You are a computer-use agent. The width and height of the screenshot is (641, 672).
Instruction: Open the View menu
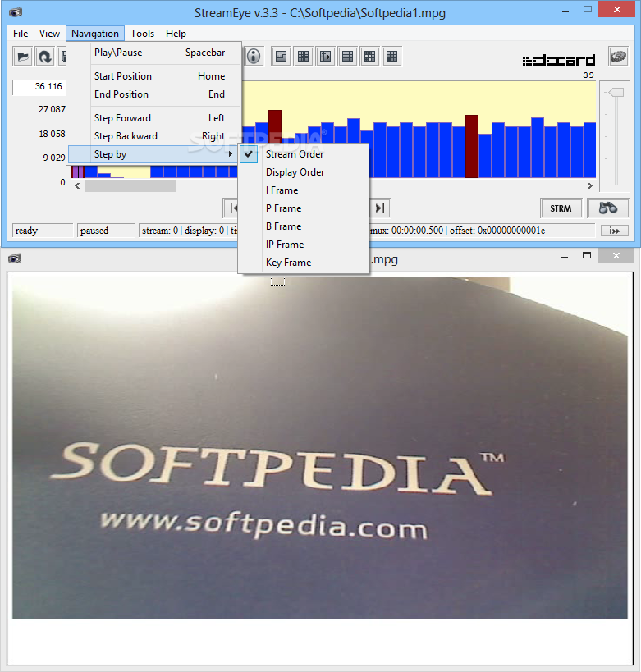tap(50, 34)
